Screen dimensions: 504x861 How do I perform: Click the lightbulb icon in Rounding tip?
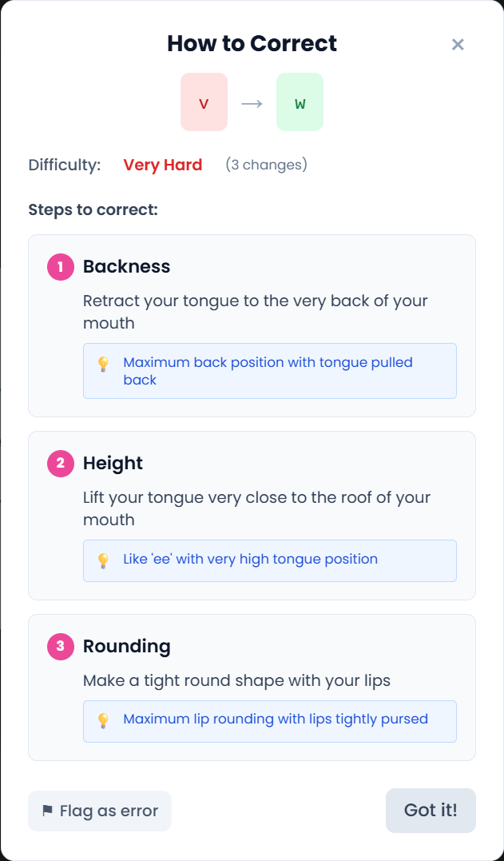coord(103,720)
